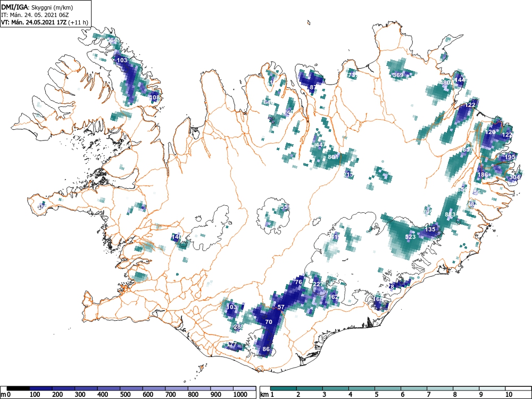
Task: Choose the white 10 km legend swatch
Action: point(518,388)
